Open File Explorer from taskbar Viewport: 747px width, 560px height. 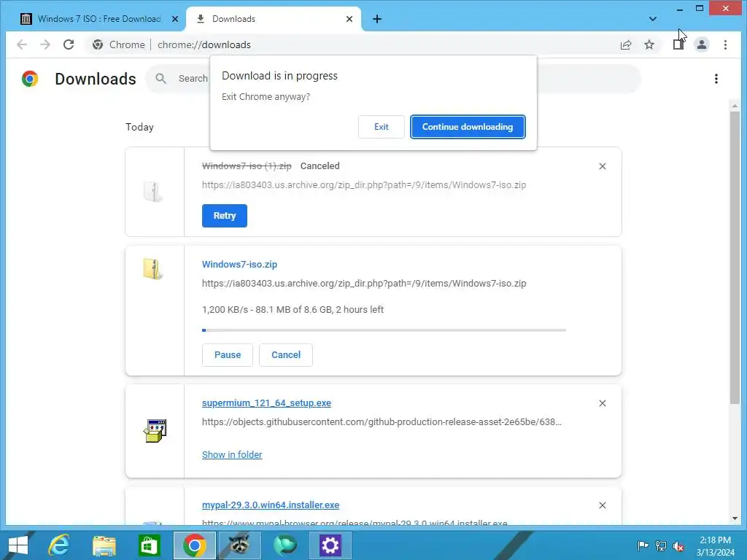coord(104,545)
